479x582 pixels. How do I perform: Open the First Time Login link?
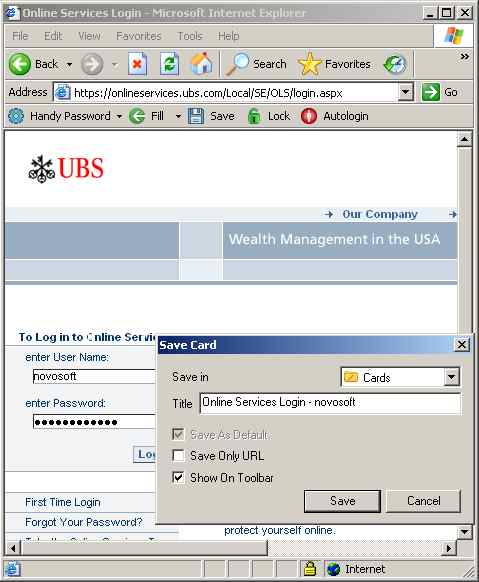pos(63,502)
